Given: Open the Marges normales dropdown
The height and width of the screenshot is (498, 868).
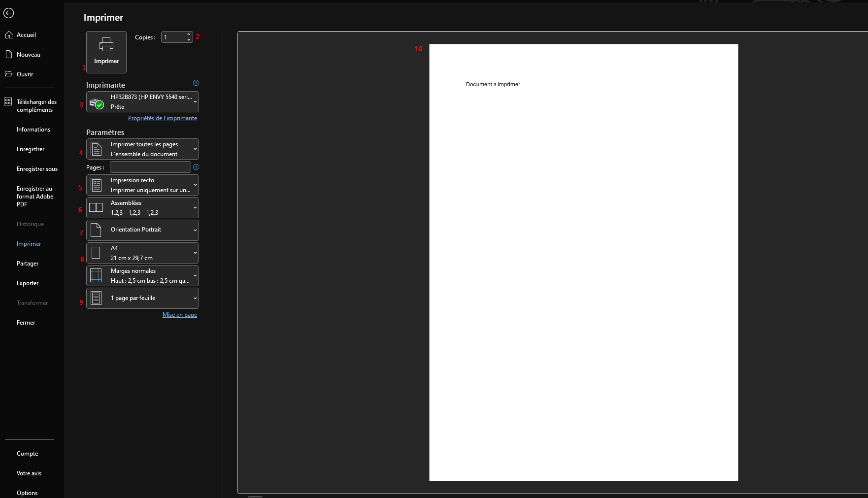Looking at the screenshot, I should 195,275.
